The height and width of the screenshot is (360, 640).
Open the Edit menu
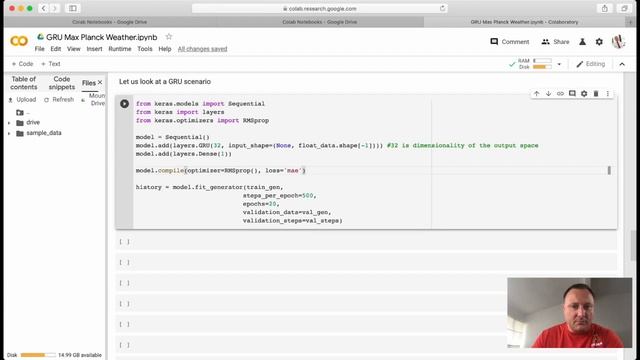coord(56,49)
